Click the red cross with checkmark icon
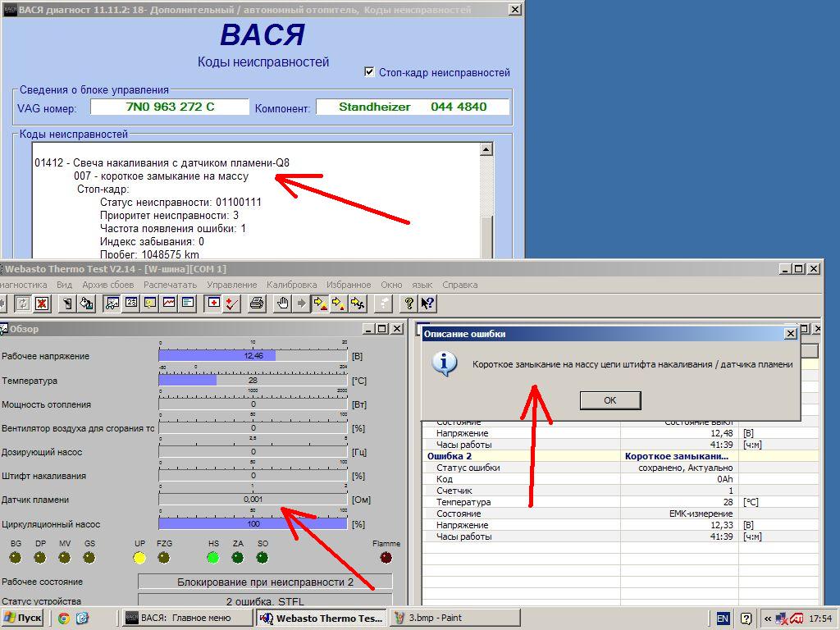840x630 pixels. pos(232,304)
